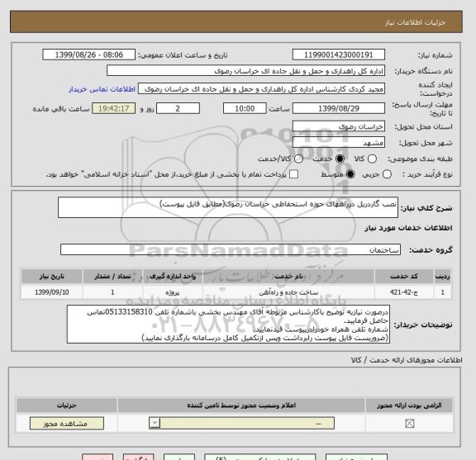Click the مهلت ارسال پاسخ label
This screenshot has width=476, height=460.
point(422,109)
